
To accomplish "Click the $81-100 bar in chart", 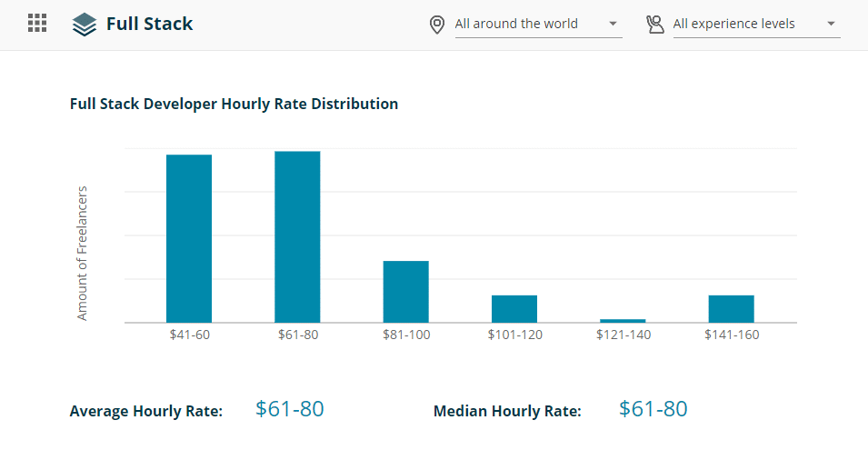I will (x=405, y=291).
